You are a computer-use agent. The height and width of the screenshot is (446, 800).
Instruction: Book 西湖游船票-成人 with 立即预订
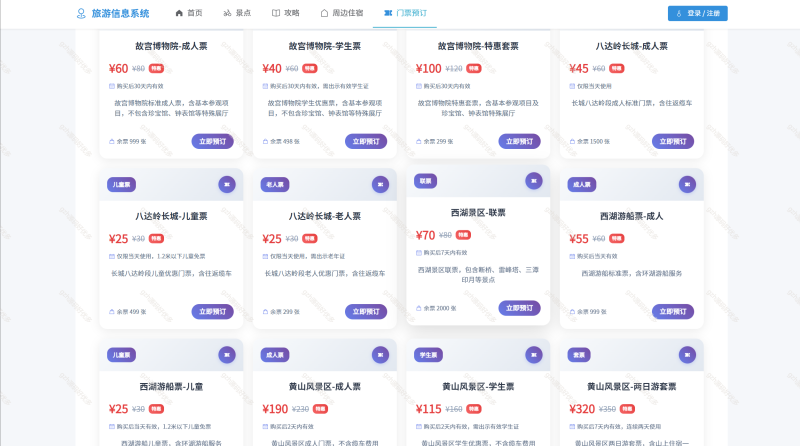pyautogui.click(x=673, y=312)
